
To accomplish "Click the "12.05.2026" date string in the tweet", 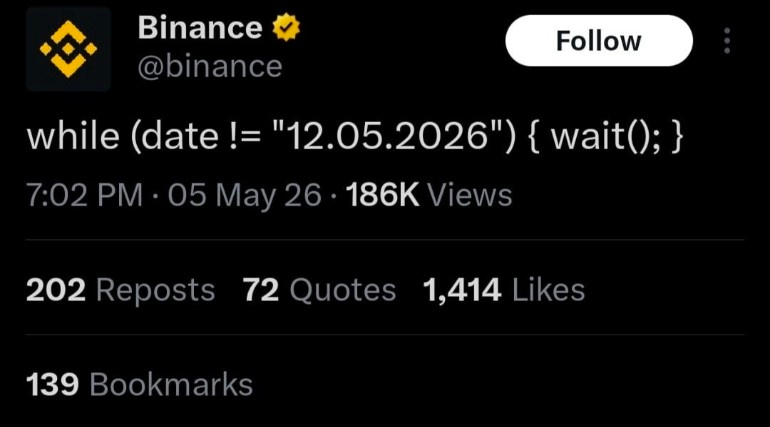I will click(386, 136).
